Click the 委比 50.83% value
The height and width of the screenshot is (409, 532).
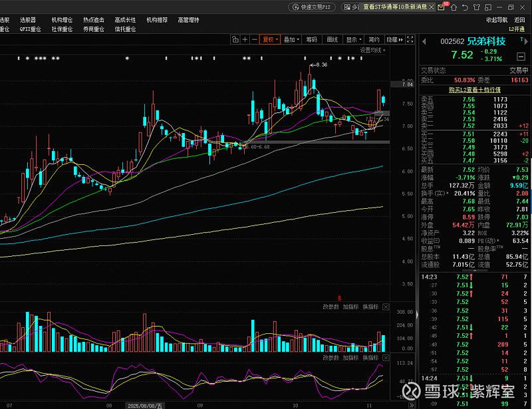pyautogui.click(x=464, y=80)
